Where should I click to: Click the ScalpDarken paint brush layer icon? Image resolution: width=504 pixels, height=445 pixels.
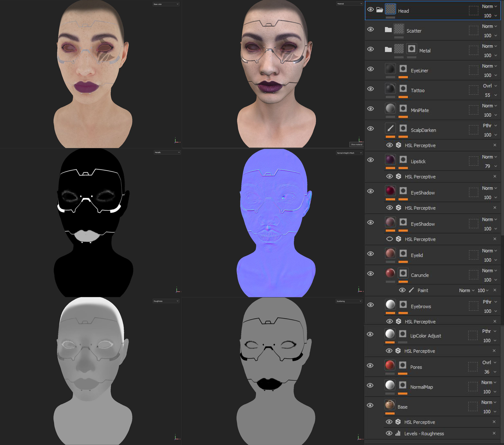click(390, 128)
